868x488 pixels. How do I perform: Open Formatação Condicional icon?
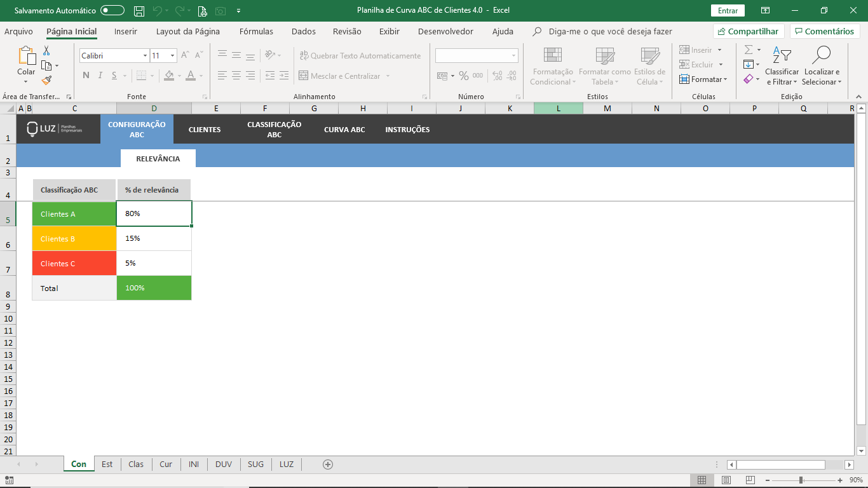pos(552,66)
